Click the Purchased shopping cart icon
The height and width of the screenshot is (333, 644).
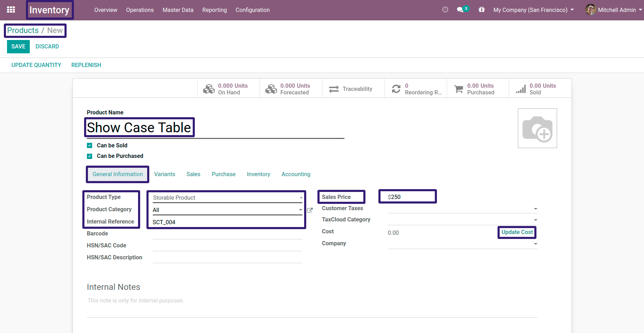459,89
